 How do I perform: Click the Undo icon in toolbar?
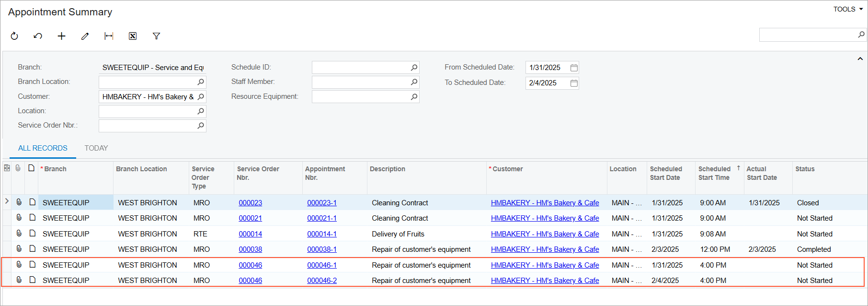[38, 36]
